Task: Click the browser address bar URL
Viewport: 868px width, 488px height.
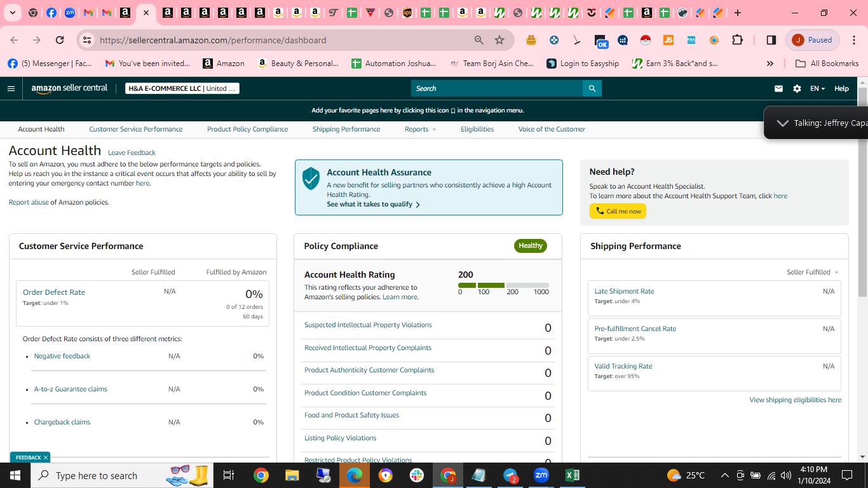Action: (213, 40)
